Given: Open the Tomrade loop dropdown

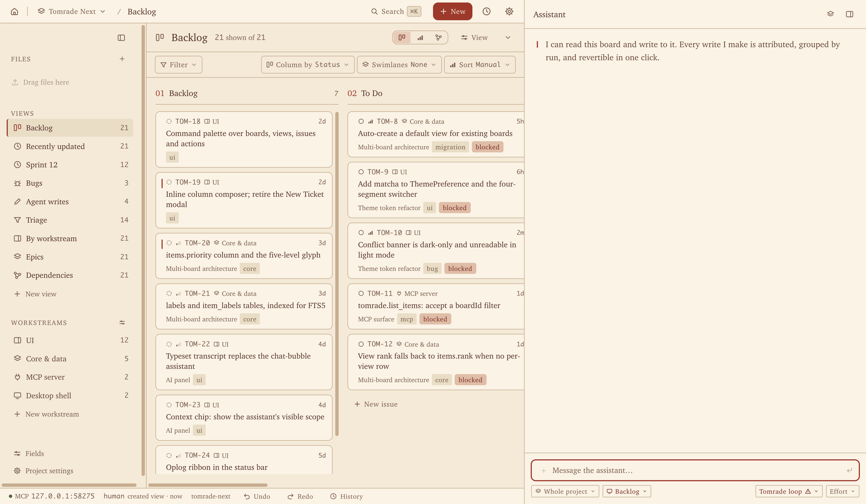Looking at the screenshot, I should (x=789, y=491).
